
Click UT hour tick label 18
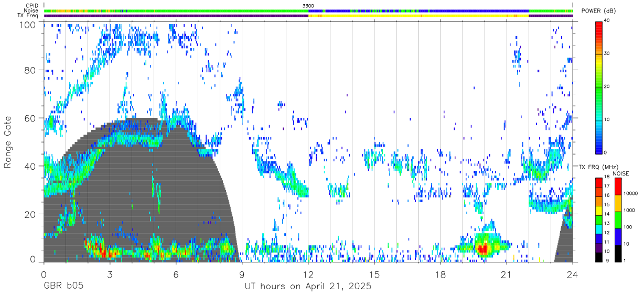(441, 274)
